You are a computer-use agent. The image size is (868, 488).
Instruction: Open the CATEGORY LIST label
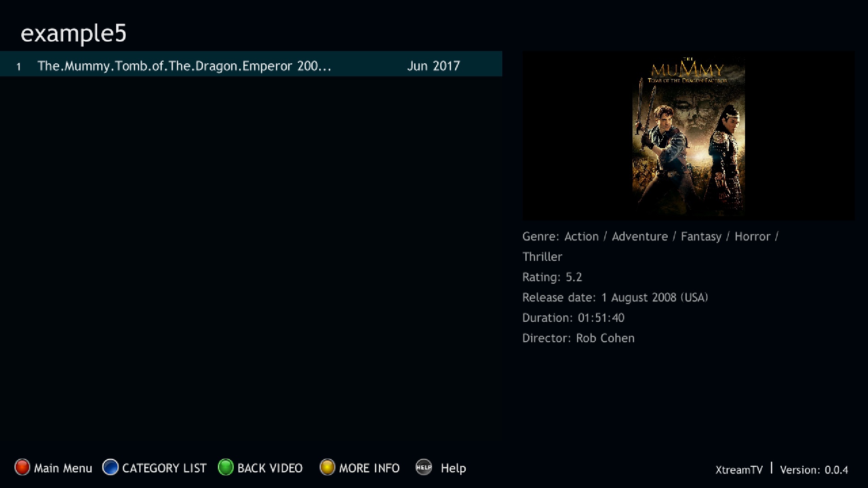[x=164, y=468]
